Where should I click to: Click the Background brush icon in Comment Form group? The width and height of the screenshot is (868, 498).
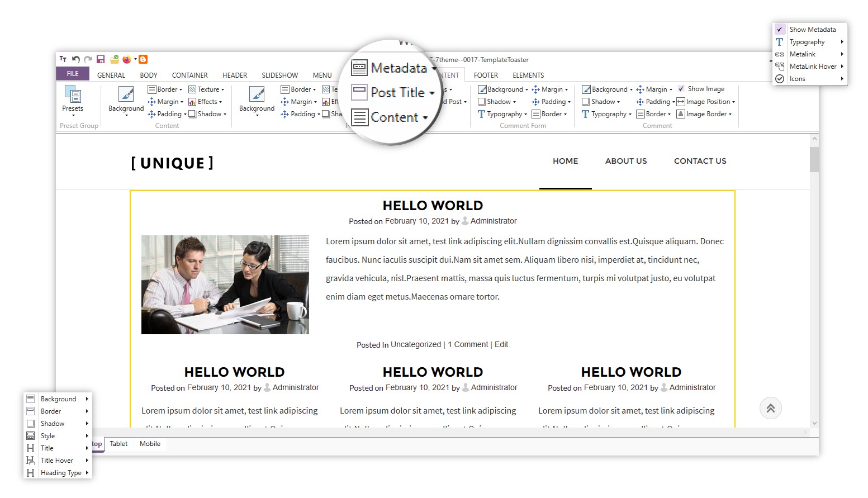click(x=482, y=89)
